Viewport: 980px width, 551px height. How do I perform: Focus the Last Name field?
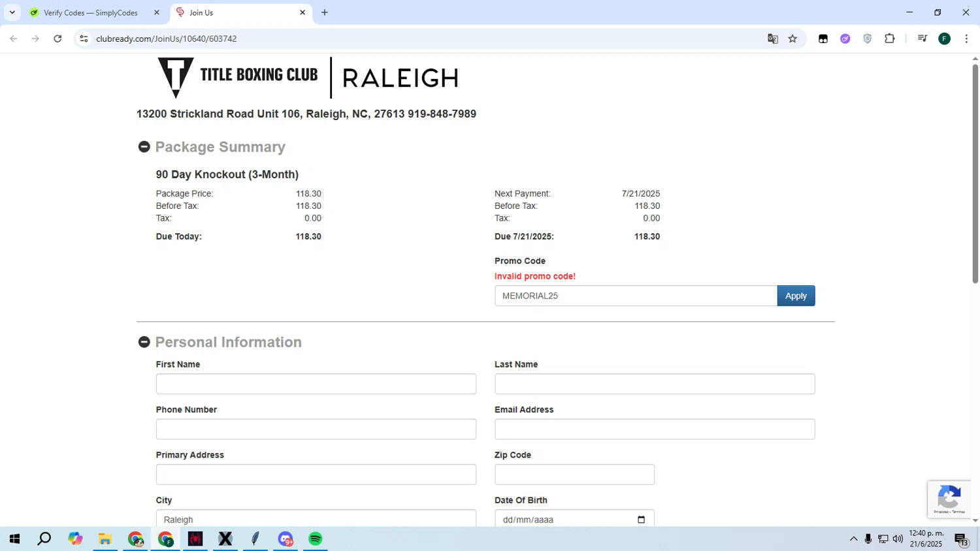tap(655, 384)
